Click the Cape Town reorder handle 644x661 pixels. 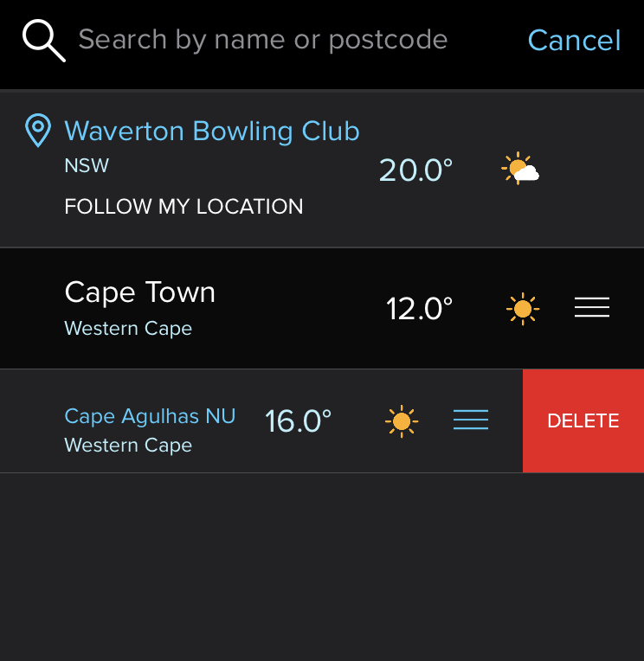click(592, 307)
